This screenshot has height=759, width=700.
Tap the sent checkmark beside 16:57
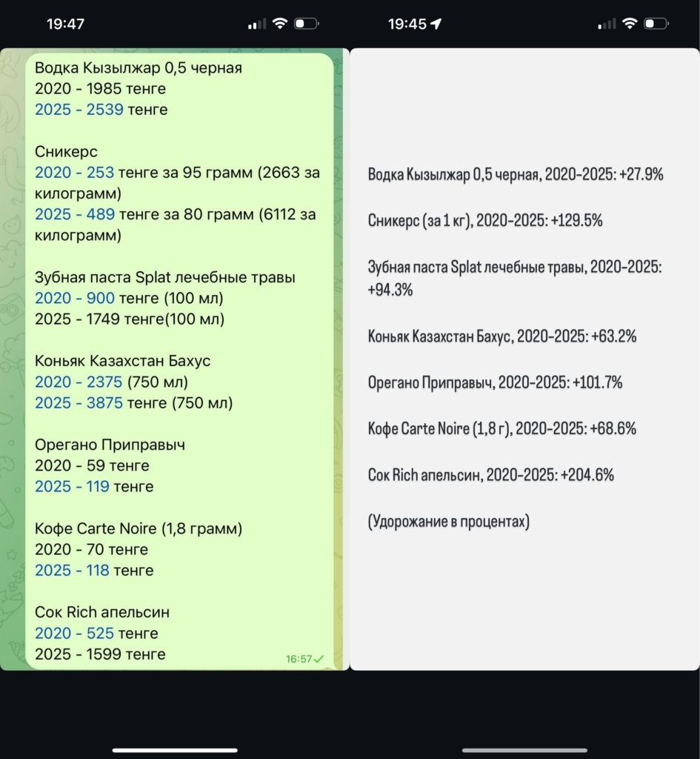(x=319, y=658)
